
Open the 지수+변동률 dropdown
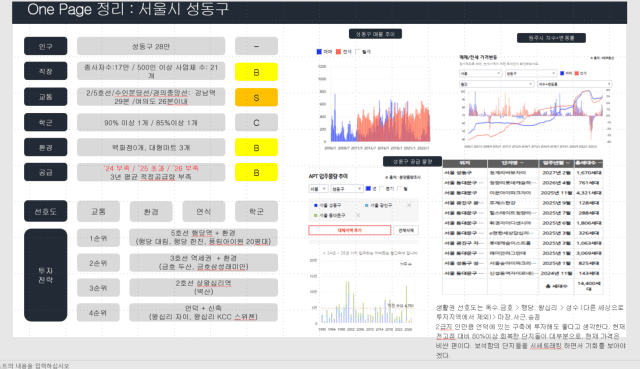click(574, 84)
